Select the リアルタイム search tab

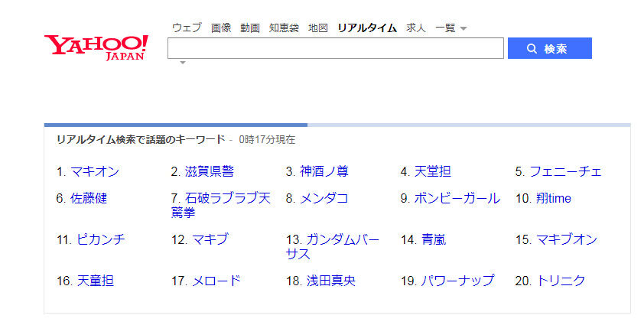click(367, 28)
